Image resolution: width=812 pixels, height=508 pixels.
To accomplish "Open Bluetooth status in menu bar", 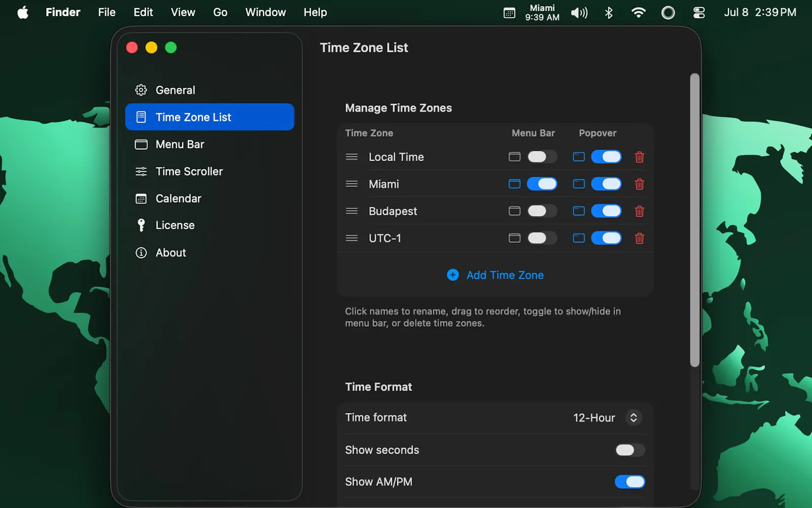I will pyautogui.click(x=609, y=13).
